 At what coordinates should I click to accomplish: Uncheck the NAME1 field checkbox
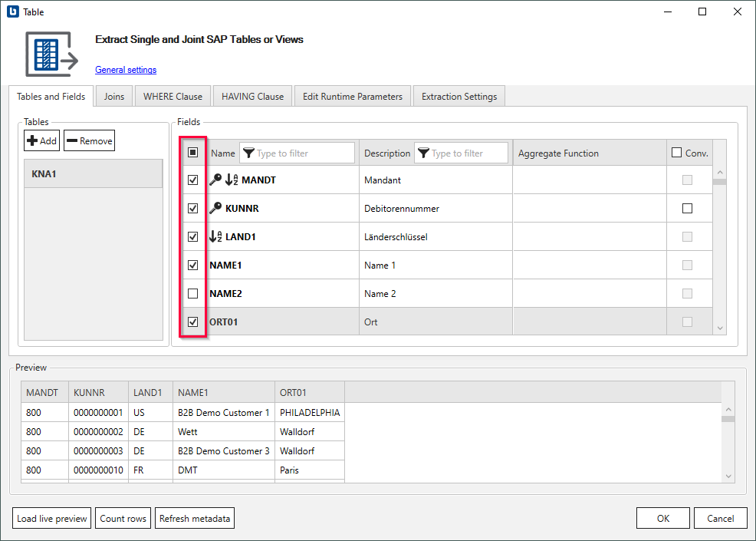point(193,266)
